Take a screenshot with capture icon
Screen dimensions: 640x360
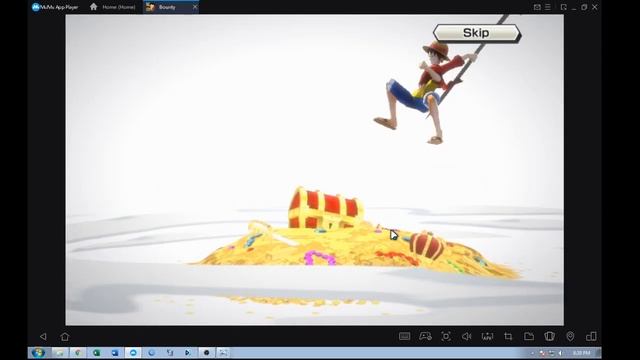click(446, 336)
